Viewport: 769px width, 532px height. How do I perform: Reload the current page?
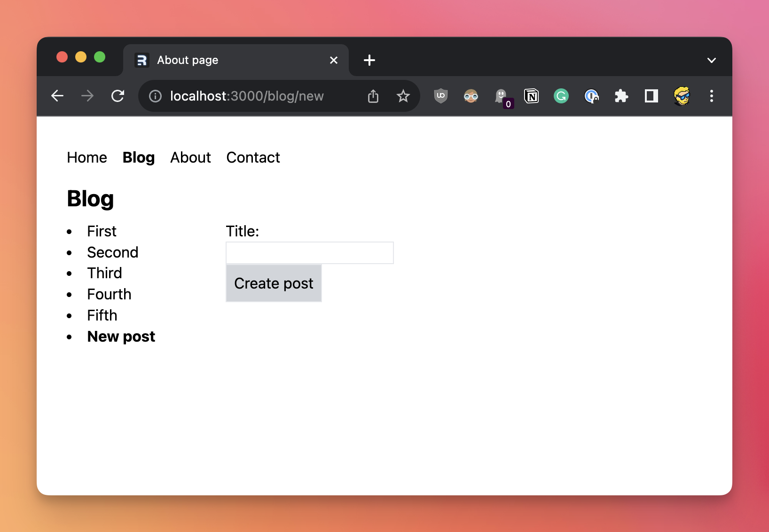pos(118,96)
